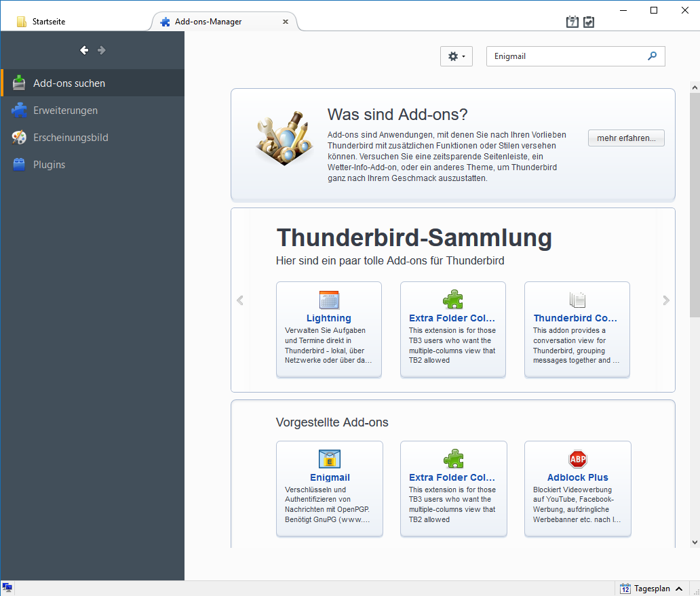Go back using the left arrow

(x=84, y=50)
